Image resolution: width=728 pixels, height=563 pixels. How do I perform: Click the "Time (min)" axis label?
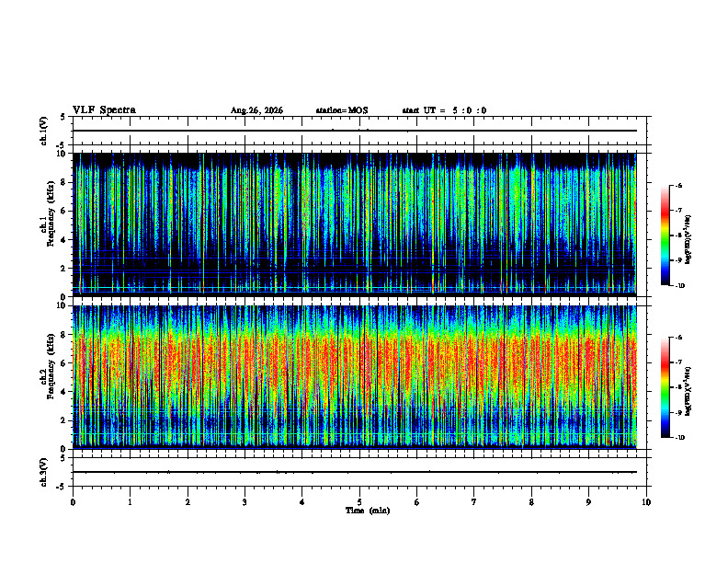click(x=368, y=511)
